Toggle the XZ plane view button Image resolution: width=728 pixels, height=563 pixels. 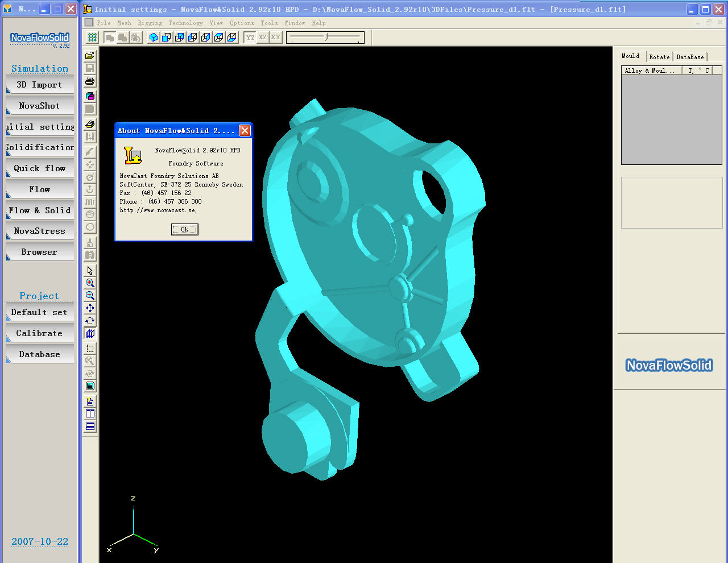(263, 38)
